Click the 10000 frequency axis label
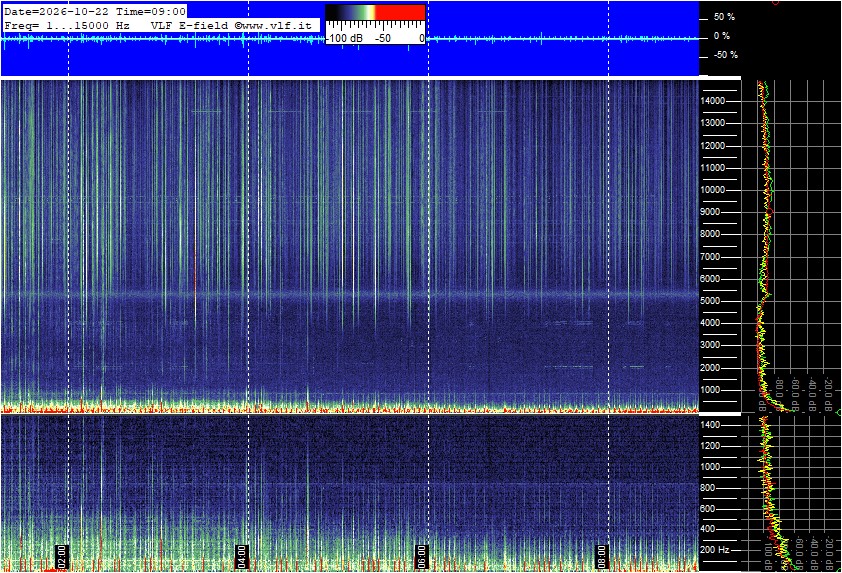This screenshot has height=573, width=842. tap(713, 190)
